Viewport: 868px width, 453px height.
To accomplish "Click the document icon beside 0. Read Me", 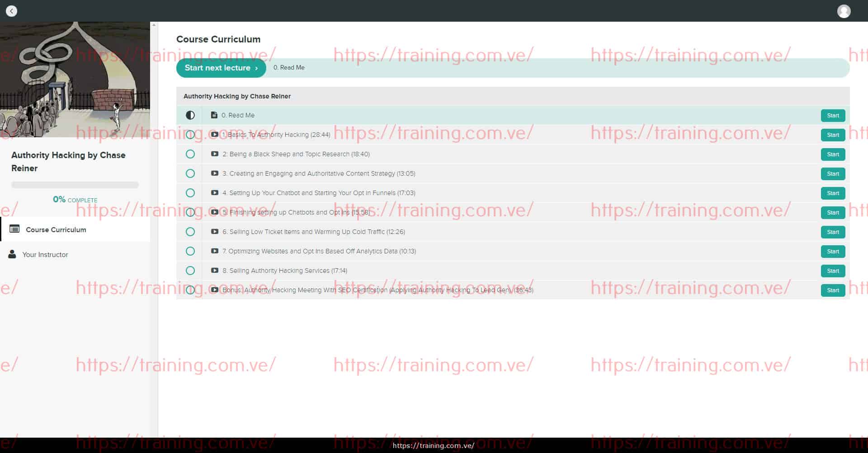I will tap(214, 115).
